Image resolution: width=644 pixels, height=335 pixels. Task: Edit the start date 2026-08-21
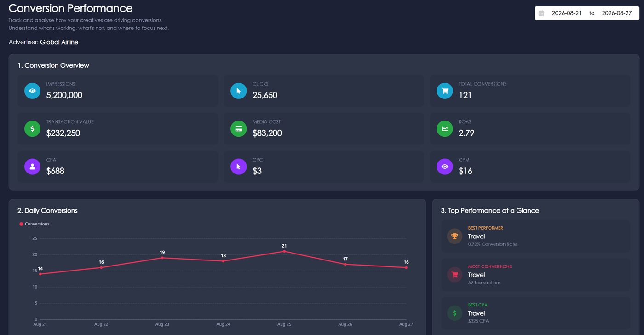pos(567,13)
